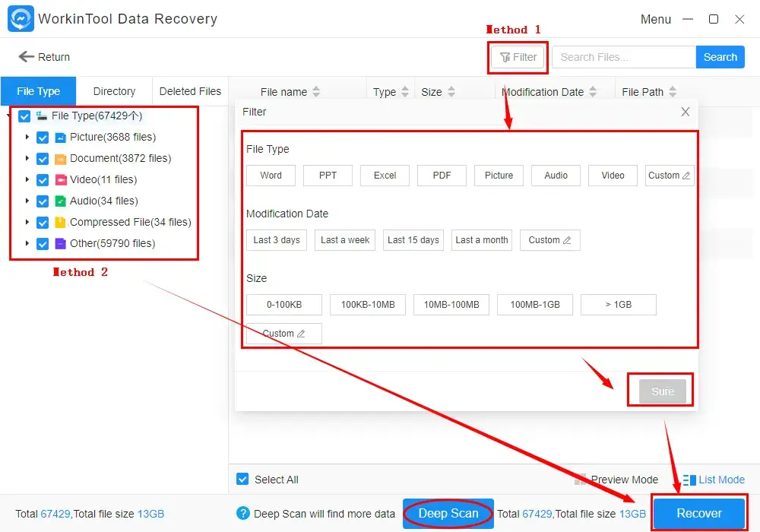Viewport: 760px width, 532px height.
Task: Click the WorkinTool app logo icon
Action: (21, 18)
